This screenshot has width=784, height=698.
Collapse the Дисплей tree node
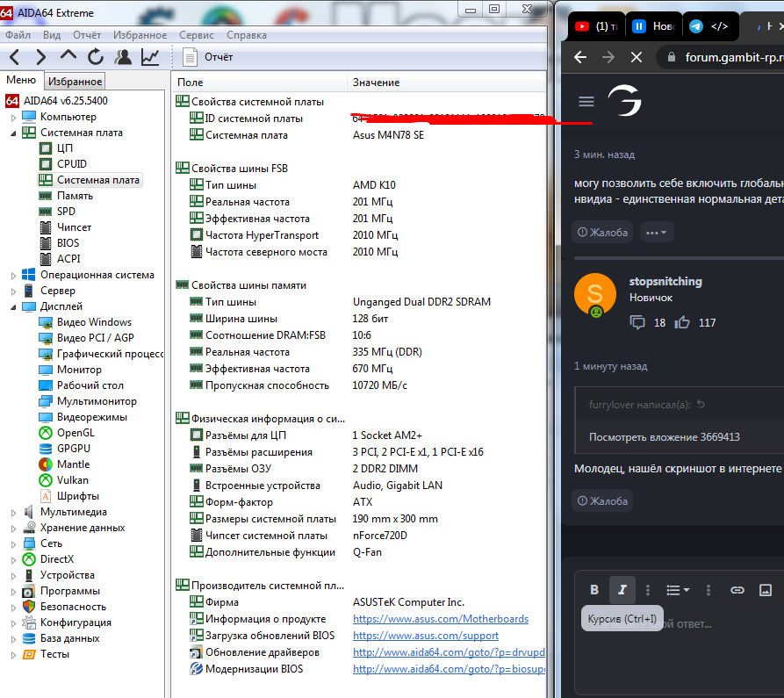[x=13, y=306]
